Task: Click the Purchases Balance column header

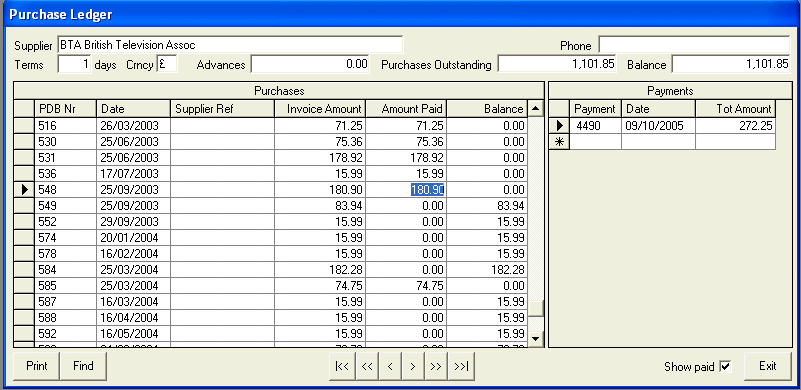Action: coord(487,109)
